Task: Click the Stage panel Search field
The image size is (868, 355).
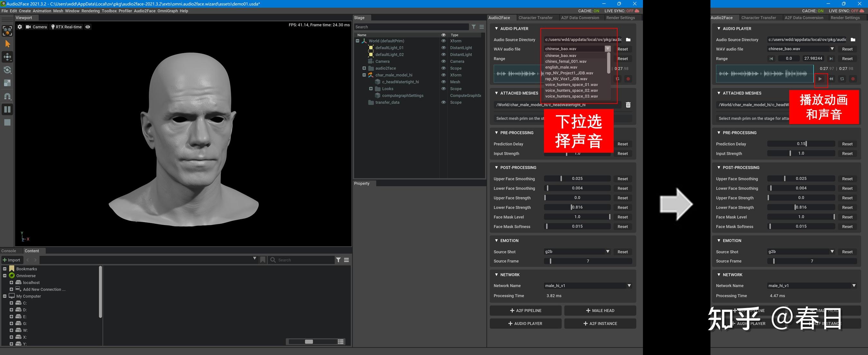Action: coord(411,27)
